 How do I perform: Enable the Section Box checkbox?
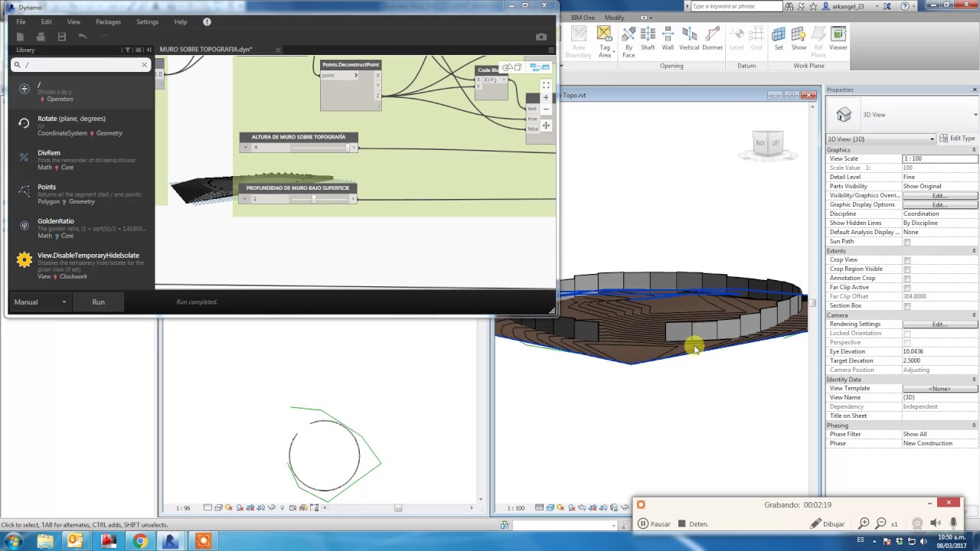907,306
